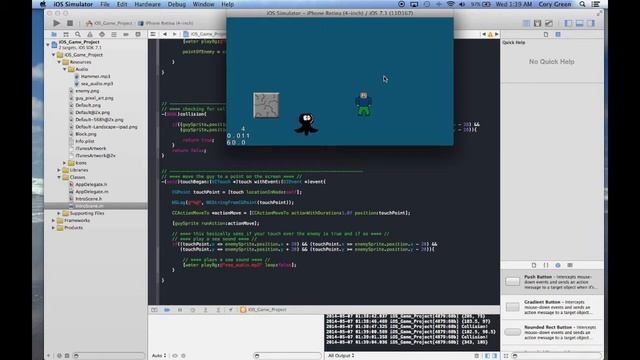
Task: Select Block.png file
Action: (x=86, y=134)
